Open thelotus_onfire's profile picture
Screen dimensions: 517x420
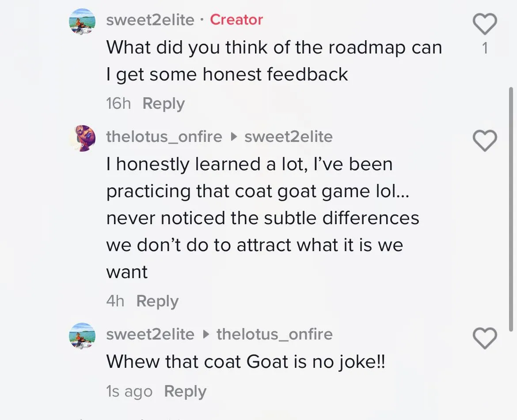pos(82,138)
